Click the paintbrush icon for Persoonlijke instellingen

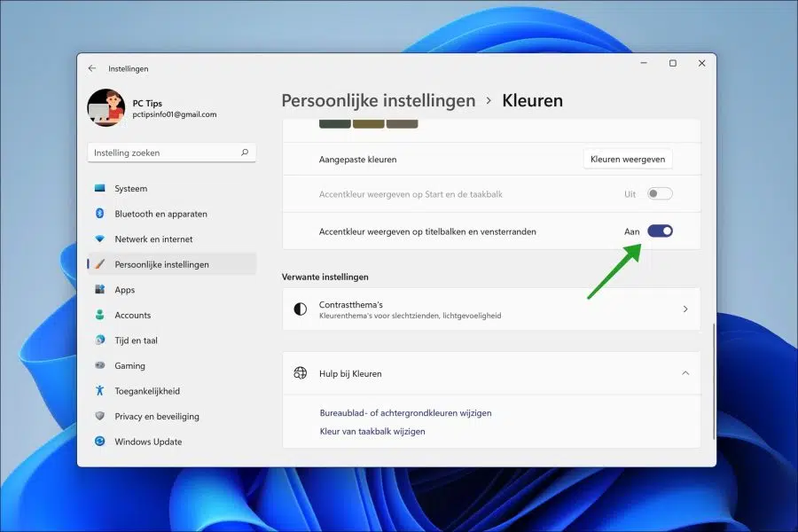(99, 264)
